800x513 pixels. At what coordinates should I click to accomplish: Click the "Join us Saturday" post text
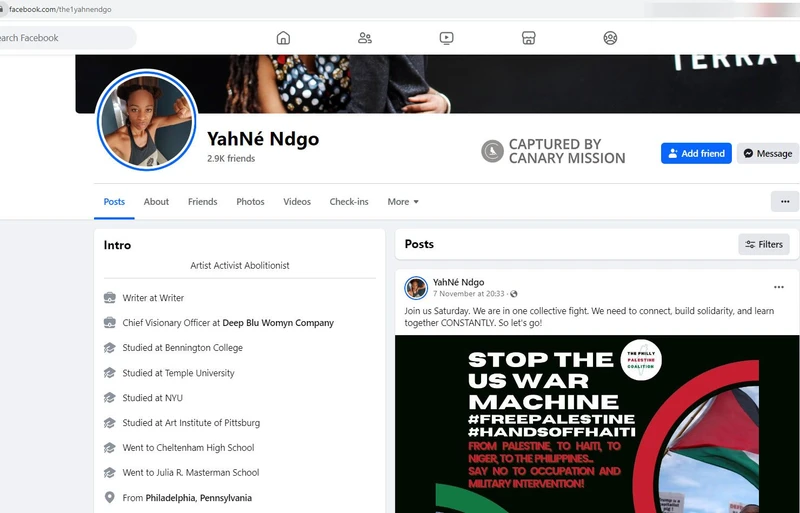click(589, 316)
